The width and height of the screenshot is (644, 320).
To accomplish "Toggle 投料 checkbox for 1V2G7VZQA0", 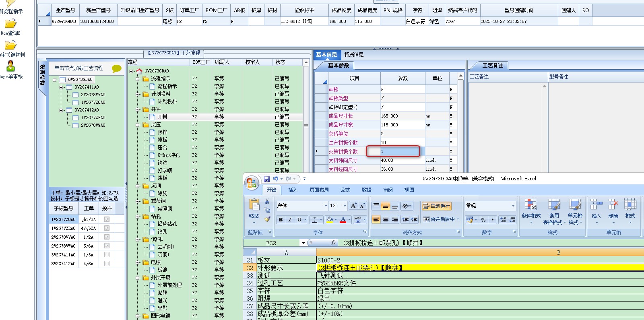I will [107, 219].
